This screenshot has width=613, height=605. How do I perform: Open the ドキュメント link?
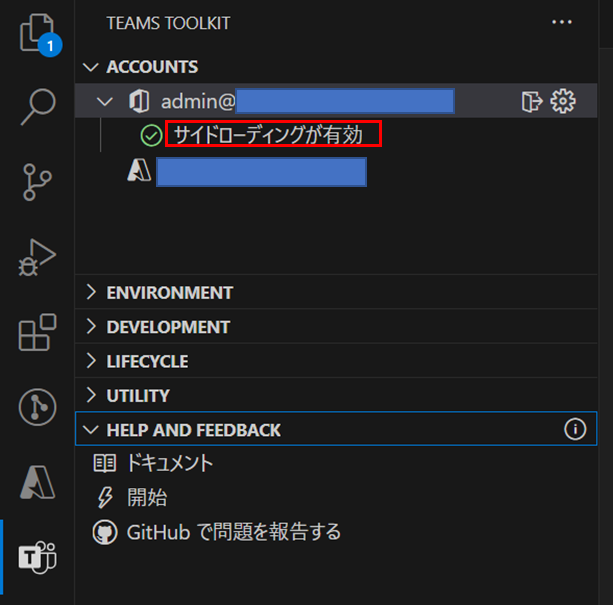tap(170, 464)
